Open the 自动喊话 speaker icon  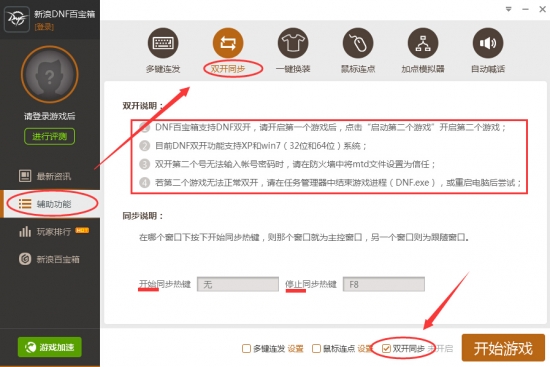coord(488,43)
